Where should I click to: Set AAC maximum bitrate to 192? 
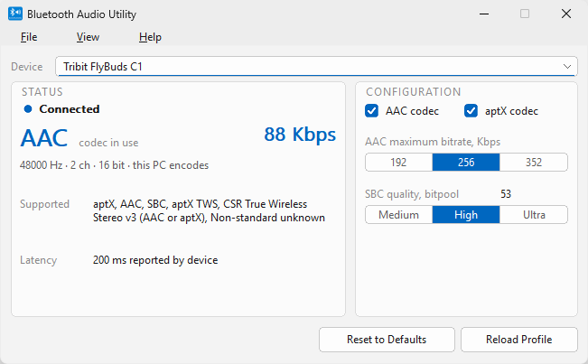[x=398, y=163]
